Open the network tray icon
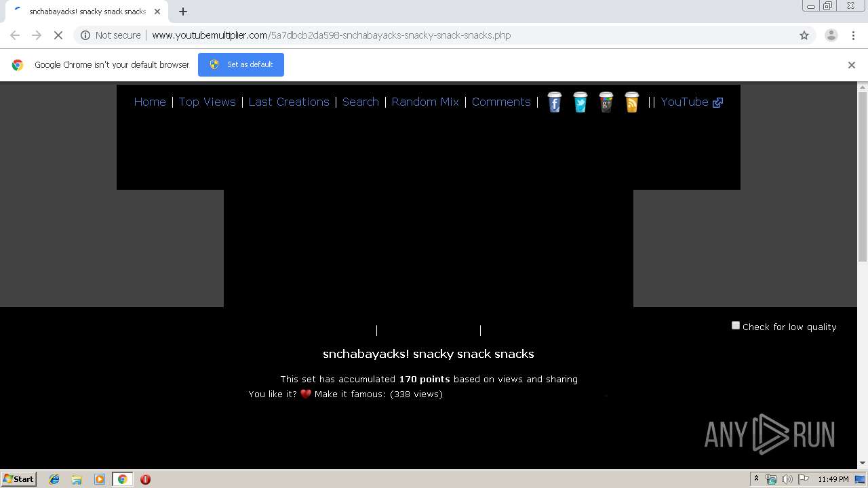 pos(771,479)
